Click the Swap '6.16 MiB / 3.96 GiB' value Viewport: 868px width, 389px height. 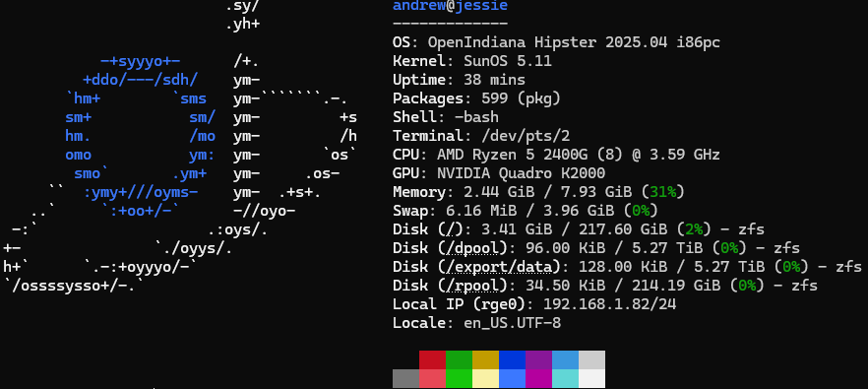pos(529,211)
